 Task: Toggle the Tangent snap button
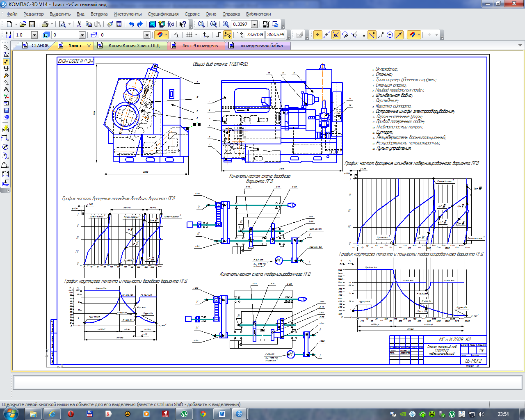pyautogui.click(x=345, y=35)
